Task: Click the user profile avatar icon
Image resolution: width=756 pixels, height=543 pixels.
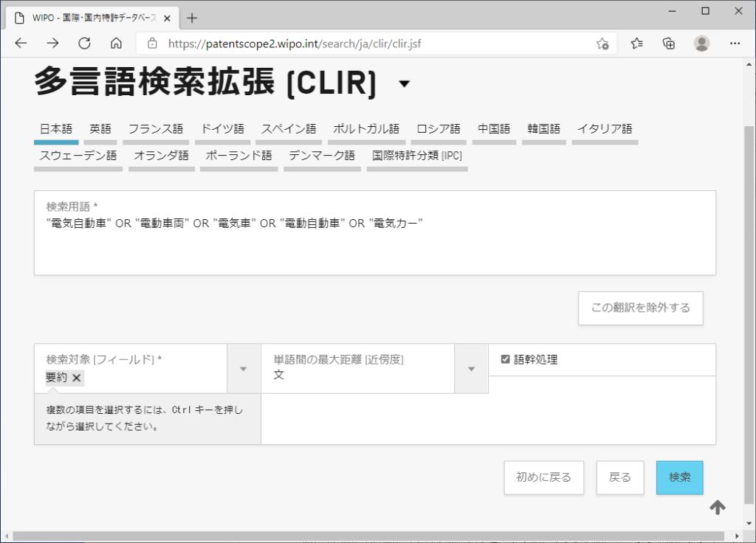Action: coord(701,44)
